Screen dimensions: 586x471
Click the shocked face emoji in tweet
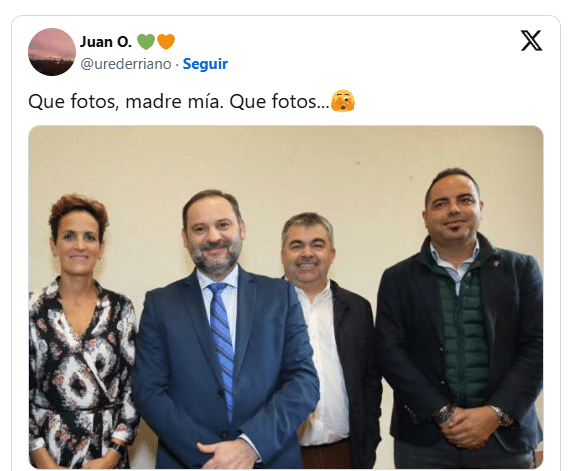pos(343,101)
